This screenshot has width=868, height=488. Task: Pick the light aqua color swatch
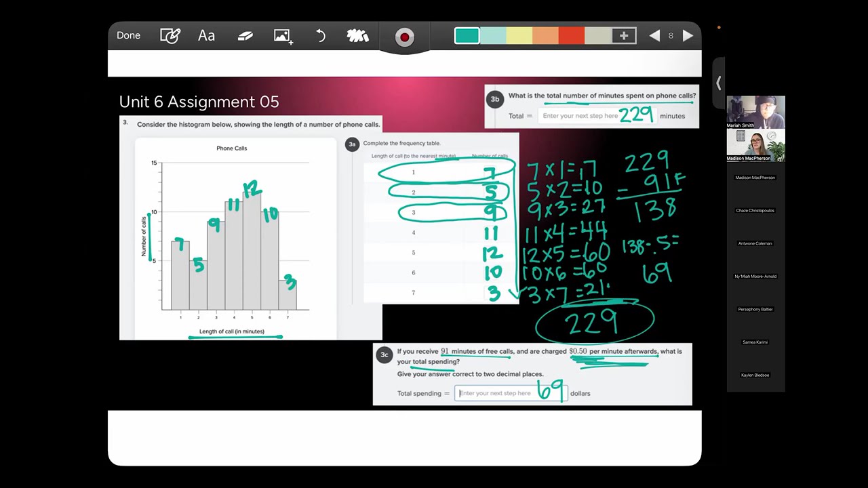[493, 36]
